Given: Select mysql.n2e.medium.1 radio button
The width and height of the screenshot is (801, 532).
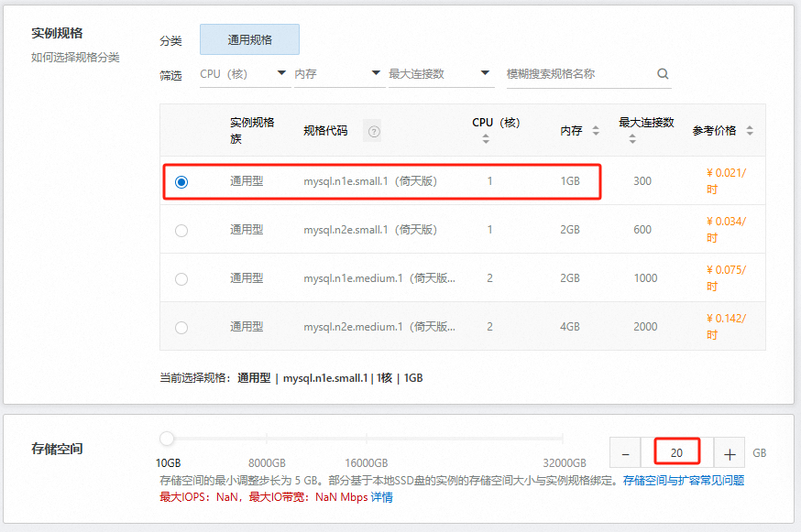Looking at the screenshot, I should [x=181, y=328].
